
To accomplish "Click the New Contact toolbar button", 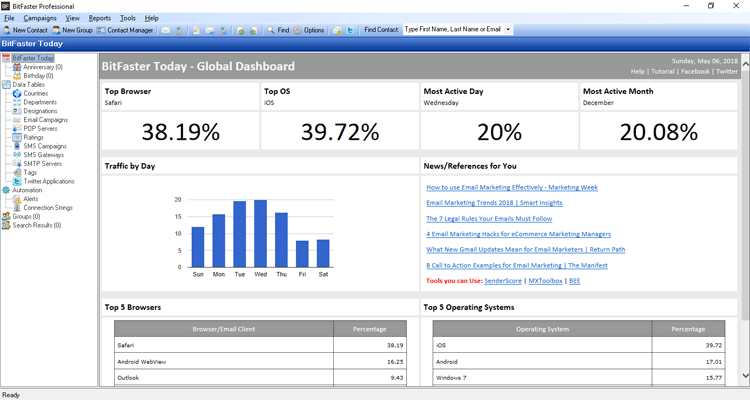I will (25, 30).
